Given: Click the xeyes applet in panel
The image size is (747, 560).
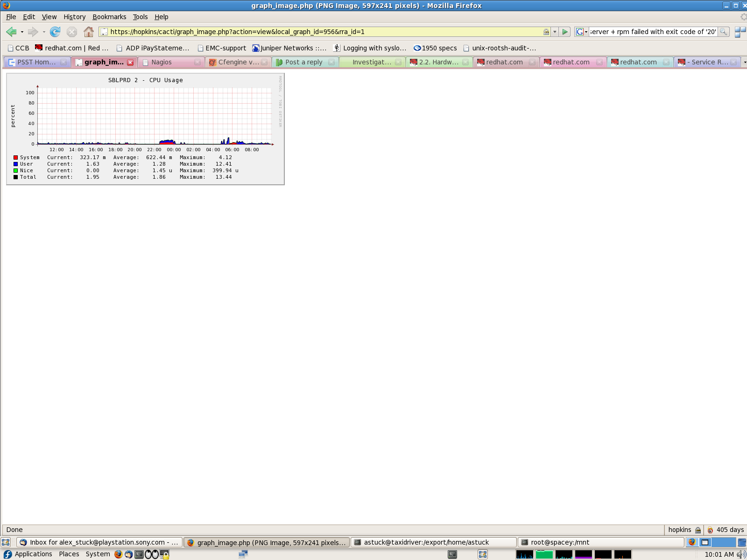Looking at the screenshot, I should tap(152, 554).
